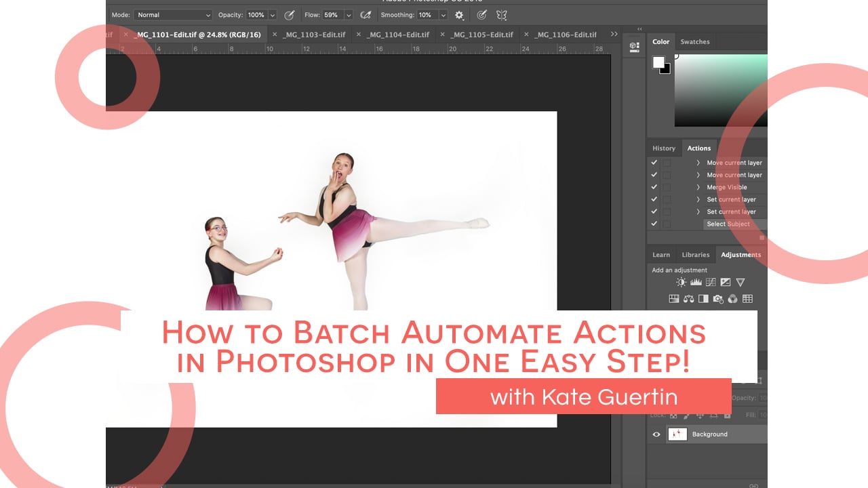Add a Channel Mixer adjustment
The image size is (868, 488).
(x=732, y=299)
